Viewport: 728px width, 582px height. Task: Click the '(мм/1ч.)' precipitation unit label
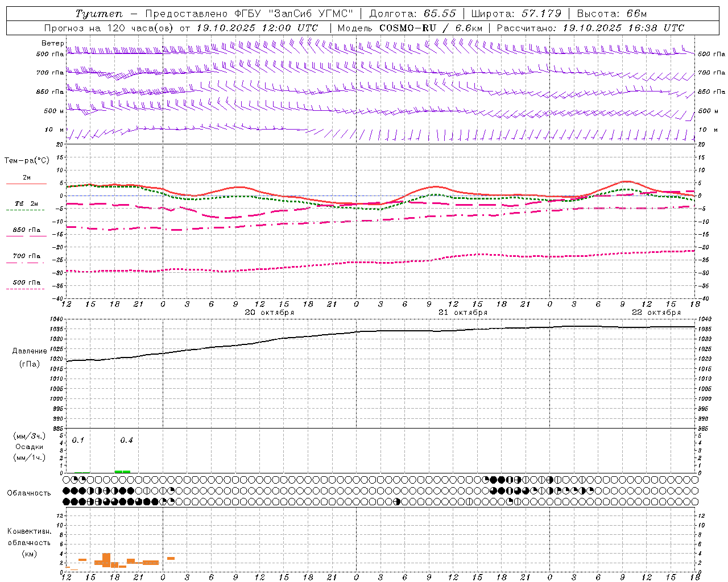pyautogui.click(x=30, y=458)
